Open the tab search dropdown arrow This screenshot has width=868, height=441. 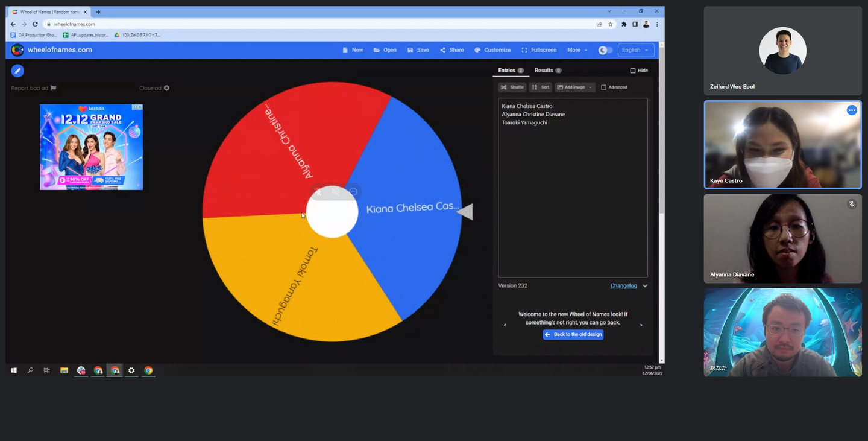(x=609, y=11)
